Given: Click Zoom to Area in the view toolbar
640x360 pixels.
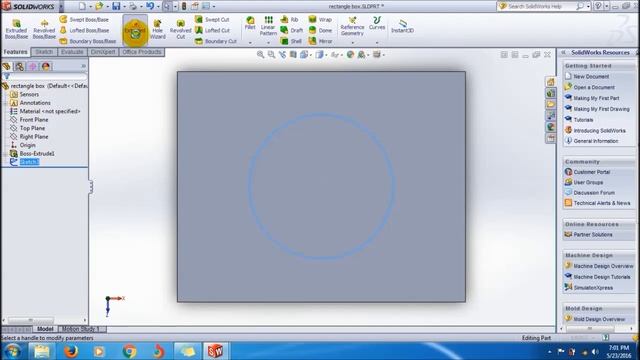Looking at the screenshot, I should [x=271, y=54].
